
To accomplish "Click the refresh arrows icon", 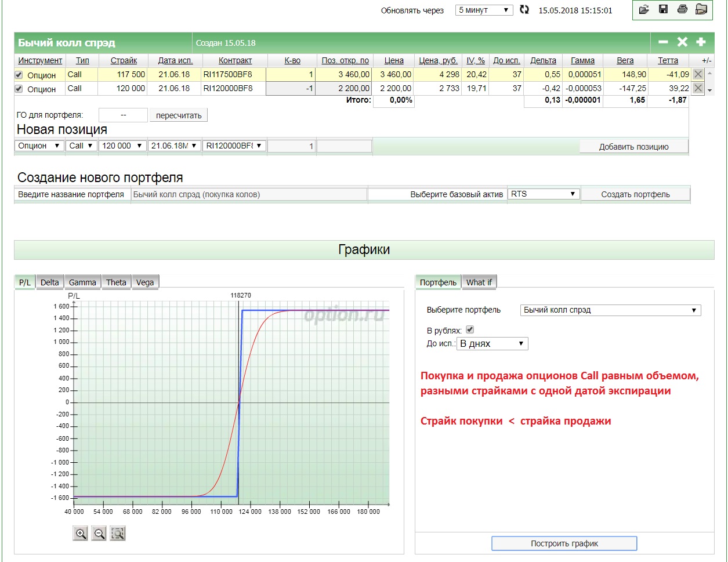I will [x=524, y=10].
